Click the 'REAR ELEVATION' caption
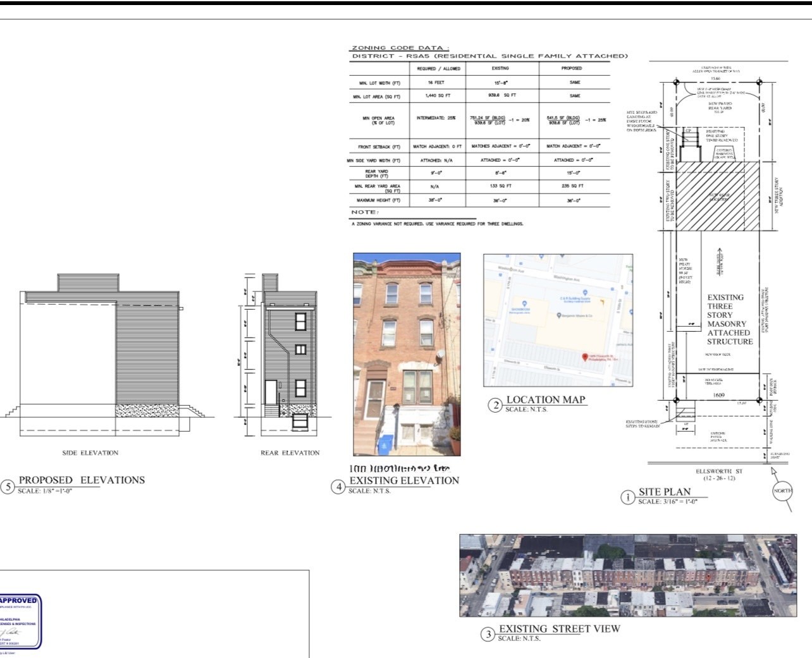 (290, 453)
